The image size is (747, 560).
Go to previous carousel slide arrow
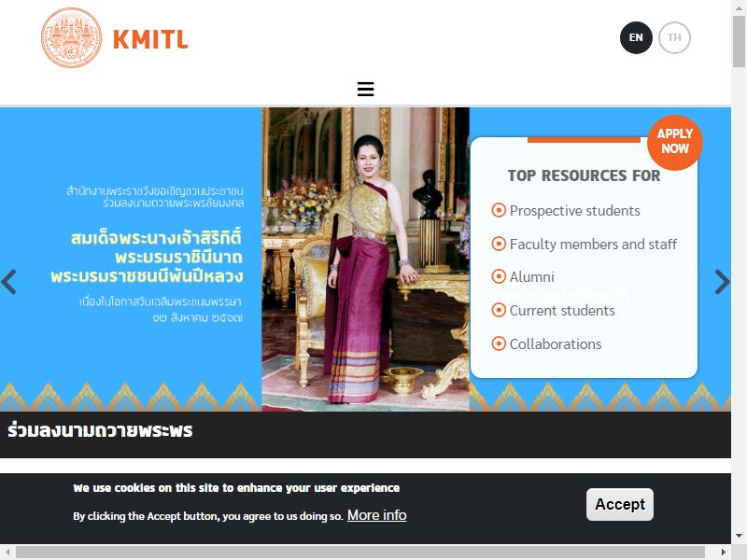(x=9, y=282)
